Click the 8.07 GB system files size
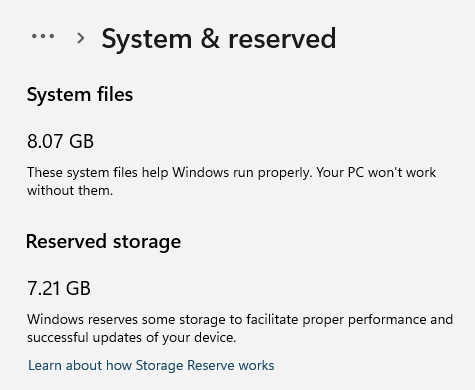 60,141
